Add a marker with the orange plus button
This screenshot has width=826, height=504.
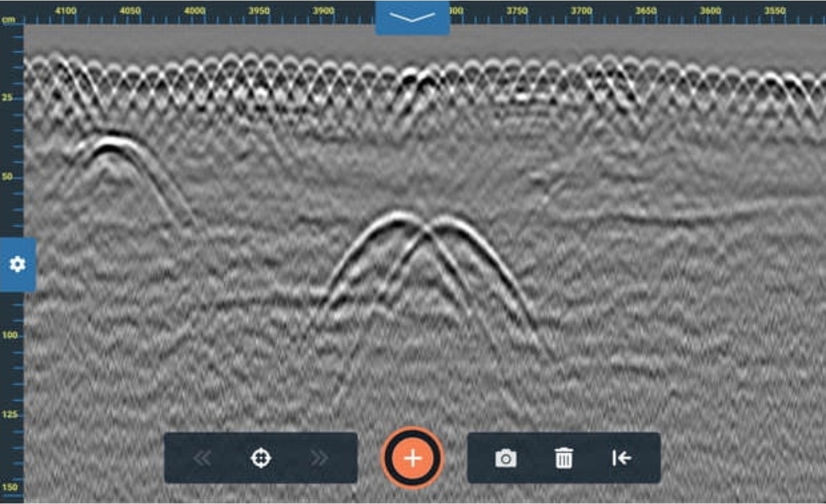[x=412, y=458]
